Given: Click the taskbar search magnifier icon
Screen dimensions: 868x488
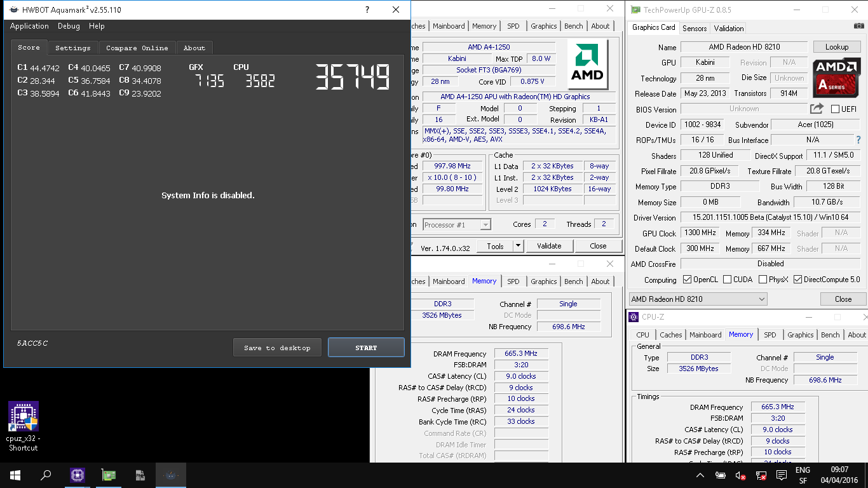Looking at the screenshot, I should pyautogui.click(x=46, y=475).
